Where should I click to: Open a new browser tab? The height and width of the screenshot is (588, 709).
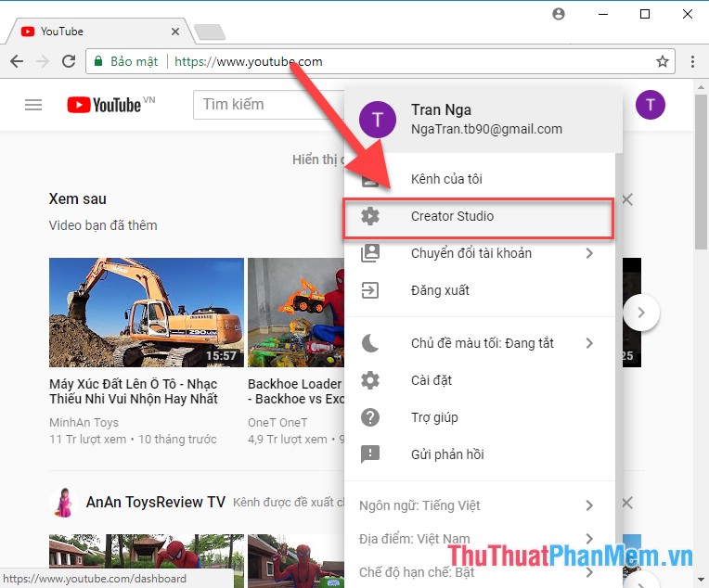(x=210, y=32)
